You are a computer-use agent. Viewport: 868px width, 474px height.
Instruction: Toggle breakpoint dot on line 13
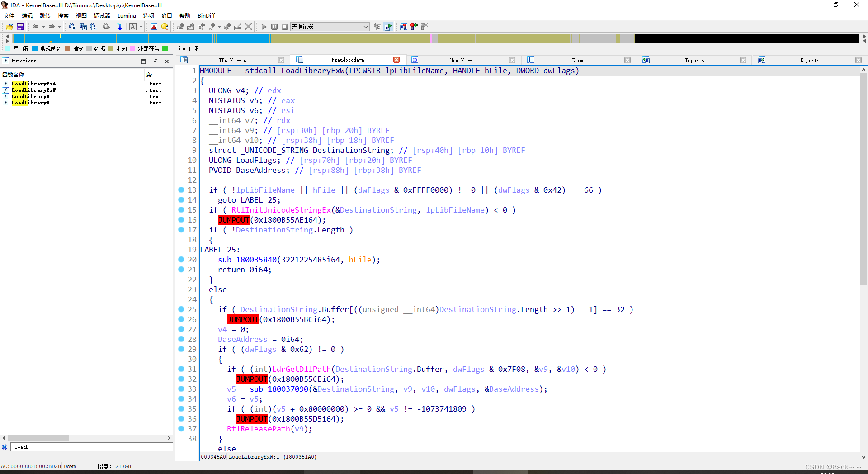(181, 190)
